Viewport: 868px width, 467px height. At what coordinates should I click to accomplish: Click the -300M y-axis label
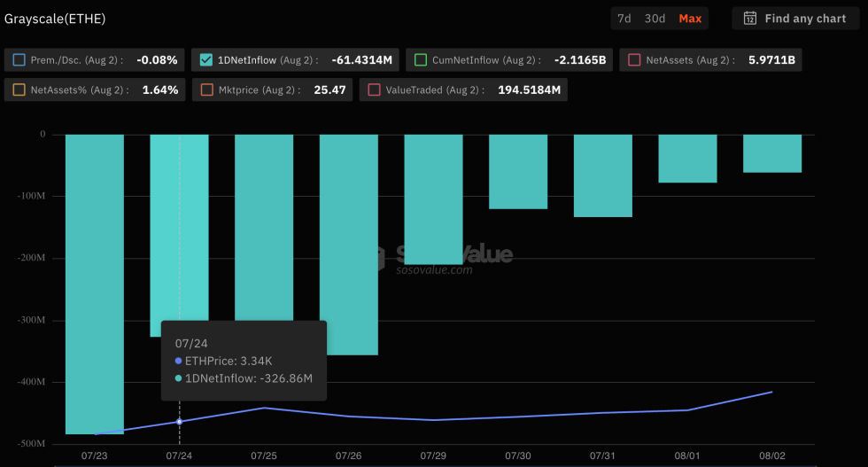32,320
